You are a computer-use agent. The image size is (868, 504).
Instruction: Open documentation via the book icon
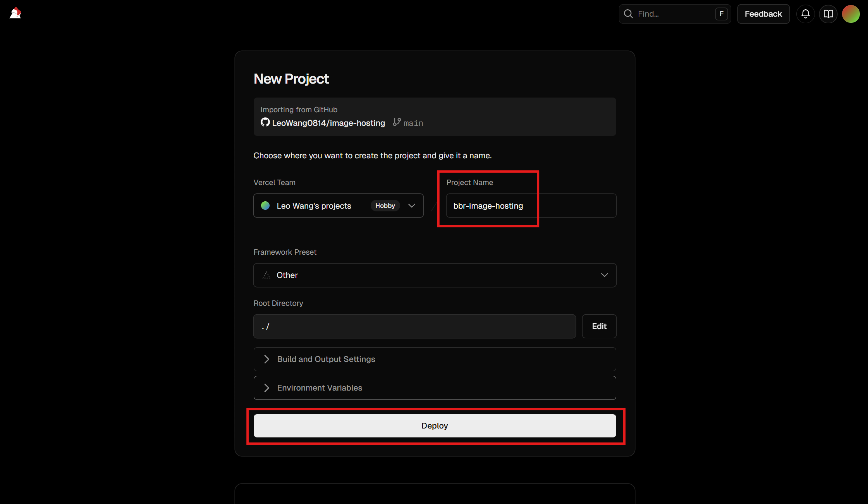click(x=828, y=14)
